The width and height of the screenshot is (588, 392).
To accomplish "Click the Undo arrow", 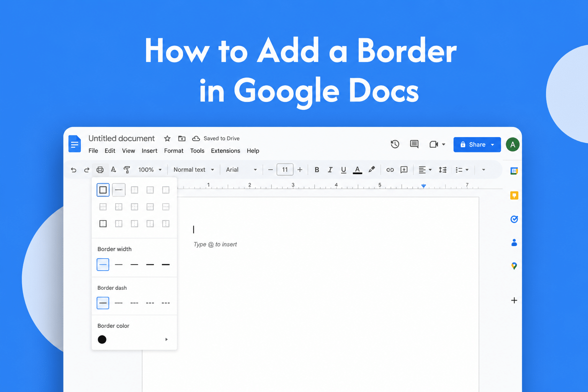I will (73, 170).
